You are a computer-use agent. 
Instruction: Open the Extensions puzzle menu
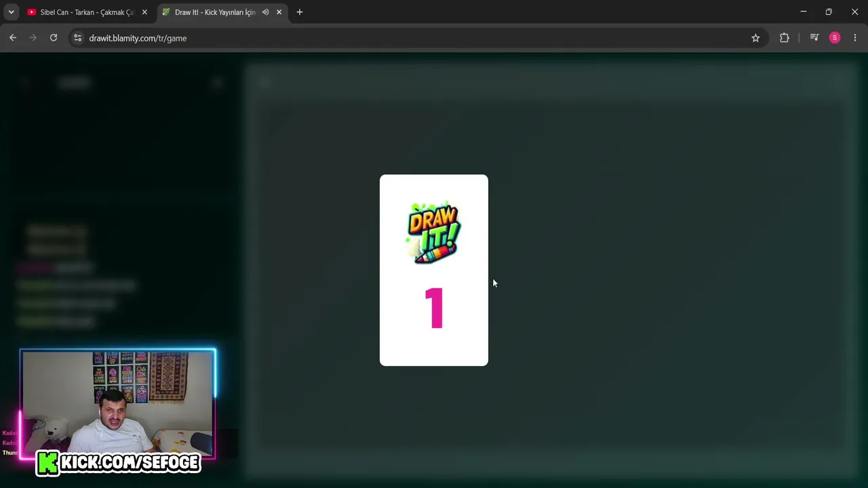pyautogui.click(x=785, y=38)
